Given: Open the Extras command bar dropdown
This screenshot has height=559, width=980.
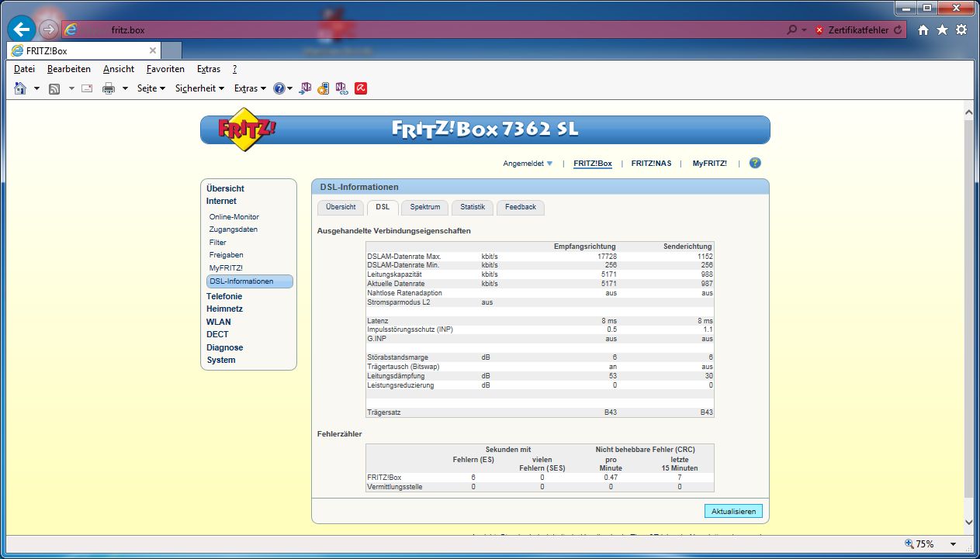Looking at the screenshot, I should point(250,88).
